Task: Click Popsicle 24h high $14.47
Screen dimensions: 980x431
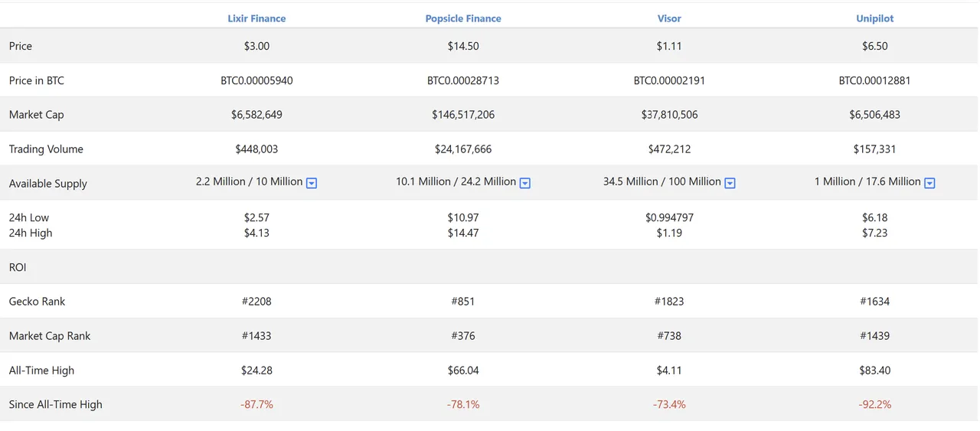Action: 463,233
